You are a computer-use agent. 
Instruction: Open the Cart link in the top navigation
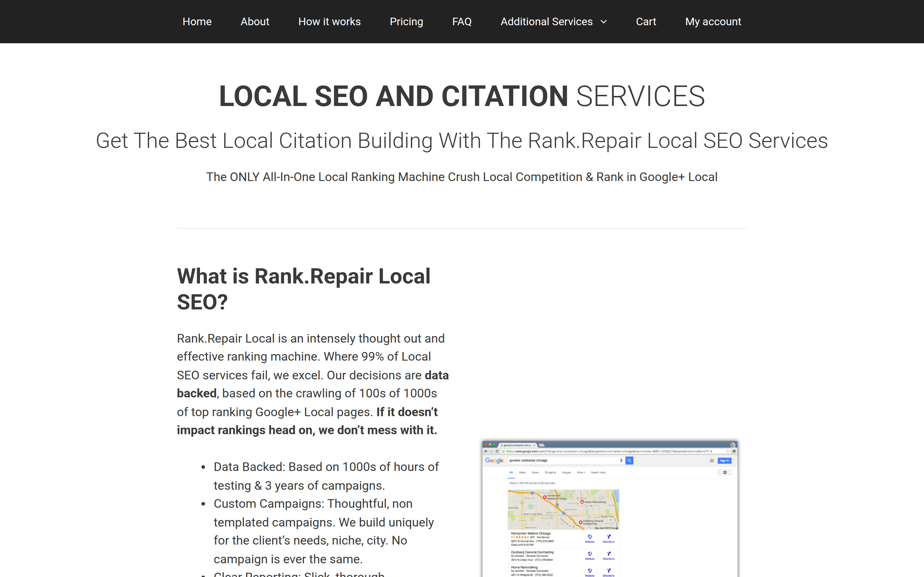click(x=646, y=22)
